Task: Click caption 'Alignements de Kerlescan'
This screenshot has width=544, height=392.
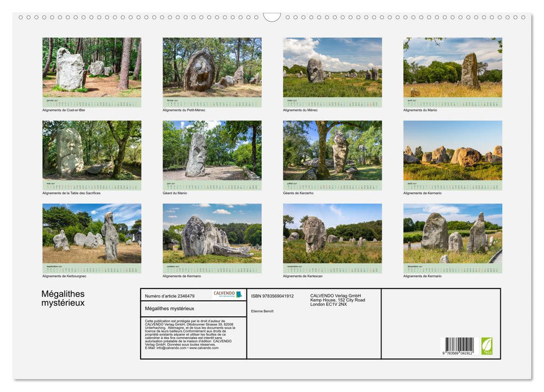Action: click(303, 276)
